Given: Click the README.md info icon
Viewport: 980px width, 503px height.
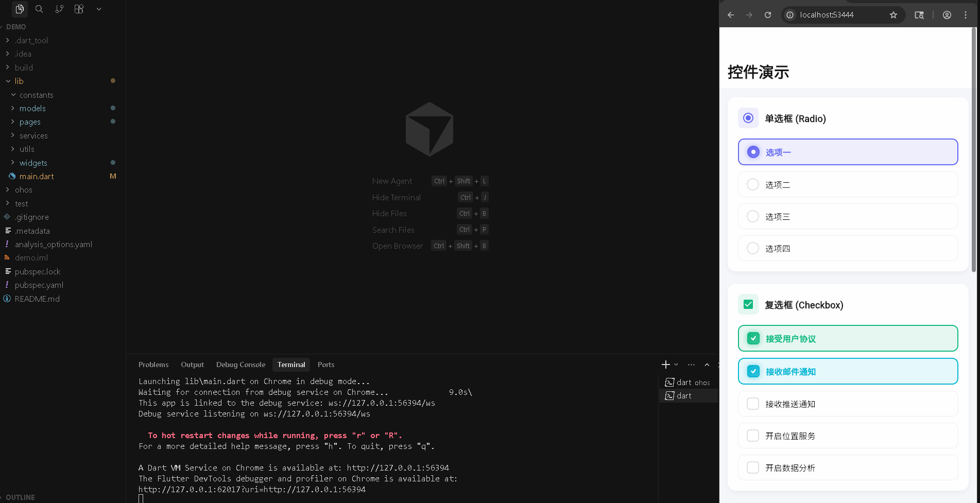Looking at the screenshot, I should pyautogui.click(x=7, y=299).
